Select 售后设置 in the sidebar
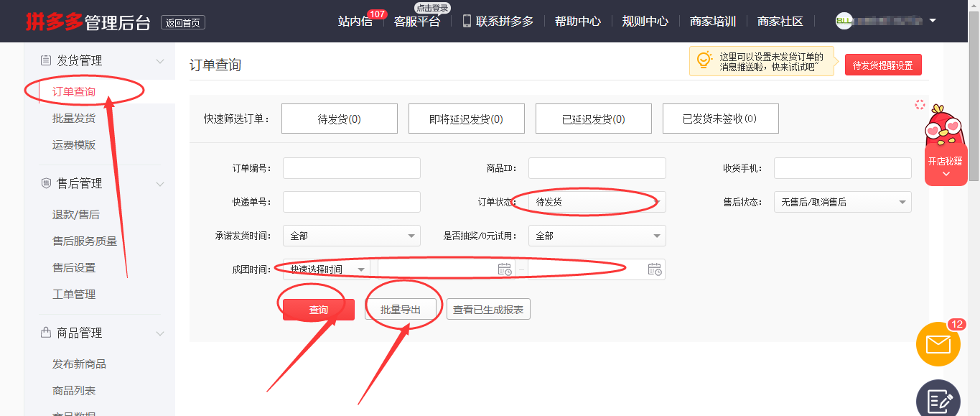This screenshot has width=980, height=416. (x=74, y=268)
